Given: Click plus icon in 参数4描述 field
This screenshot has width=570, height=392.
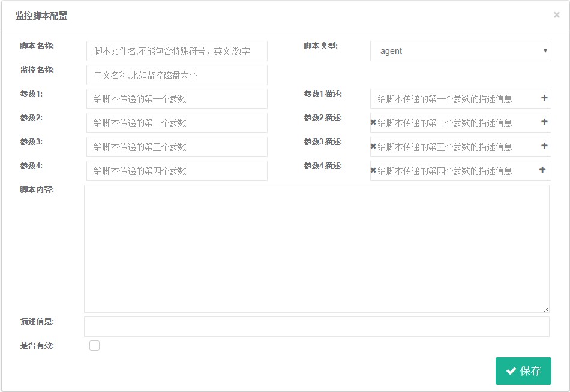Looking at the screenshot, I should click(x=542, y=170).
